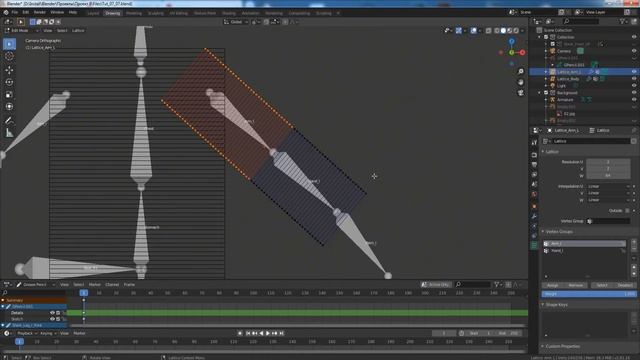Screen dimensions: 640x360
Task: Switch viewport to wireframe shading
Action: point(497,31)
